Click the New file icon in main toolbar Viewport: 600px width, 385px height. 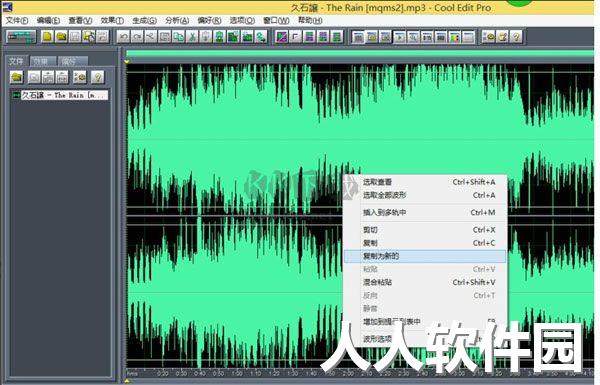tap(47, 37)
